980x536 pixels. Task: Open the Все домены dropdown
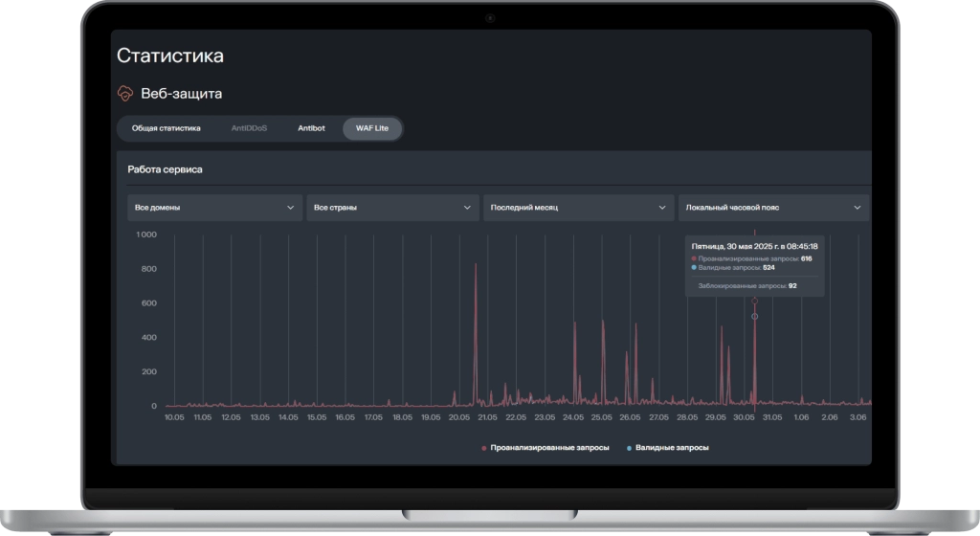(x=214, y=208)
